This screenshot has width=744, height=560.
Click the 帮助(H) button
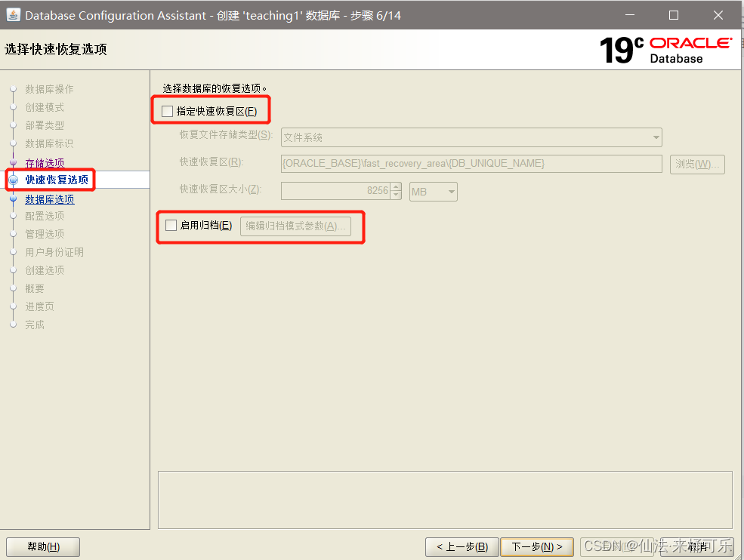(43, 546)
